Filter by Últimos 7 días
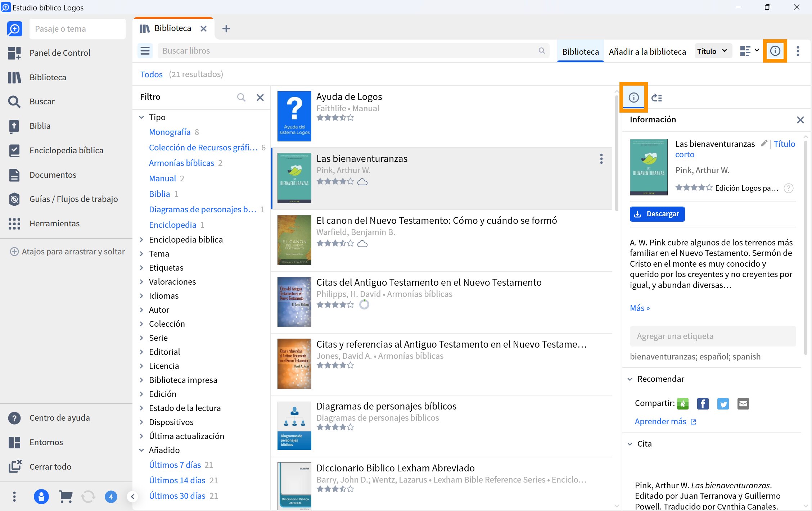 click(175, 465)
